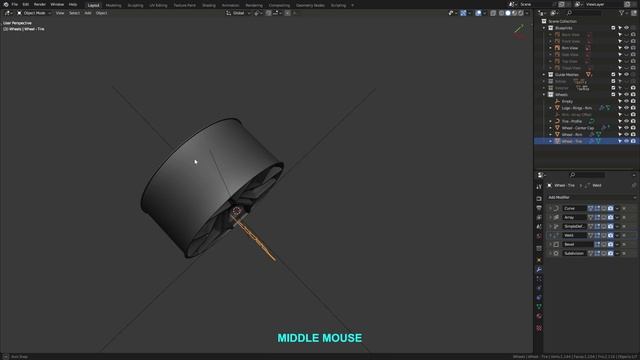Open the viewport Select menu
The image size is (640, 360).
pos(74,13)
